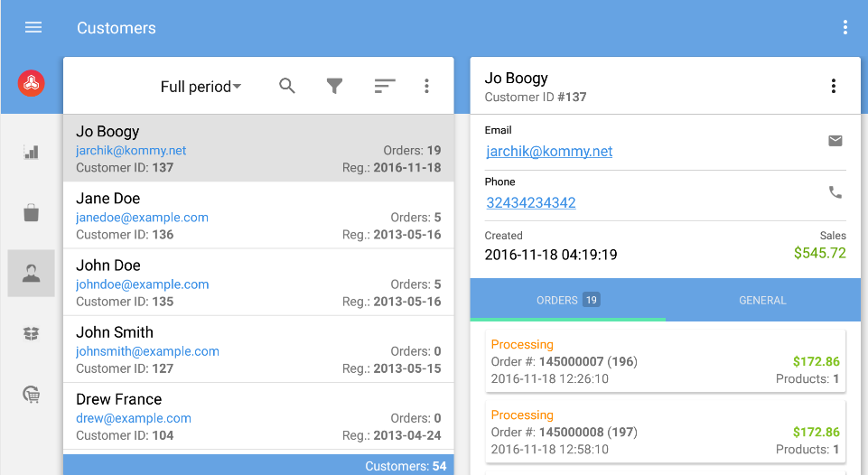Open the customer filter funnel icon
This screenshot has width=868, height=475.
334,87
